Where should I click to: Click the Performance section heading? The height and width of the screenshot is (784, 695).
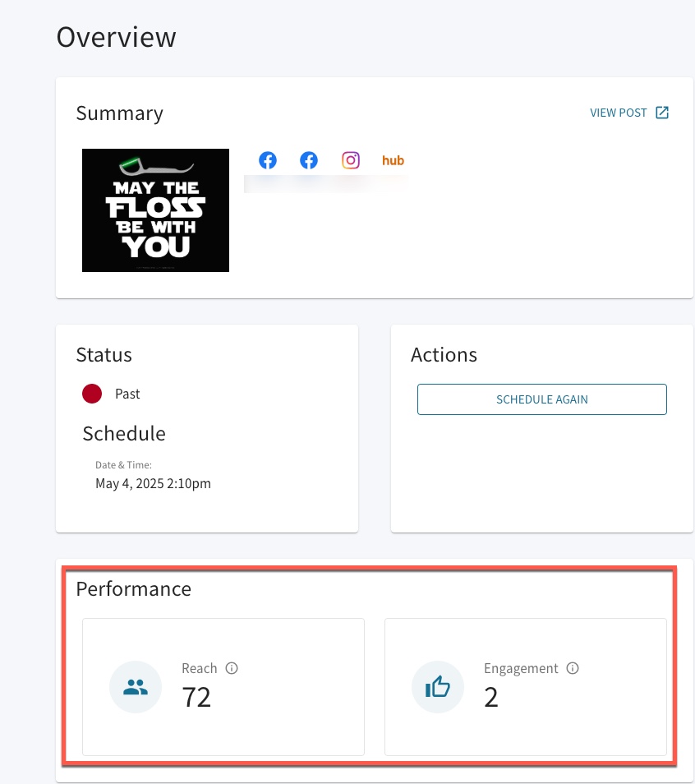coord(134,589)
